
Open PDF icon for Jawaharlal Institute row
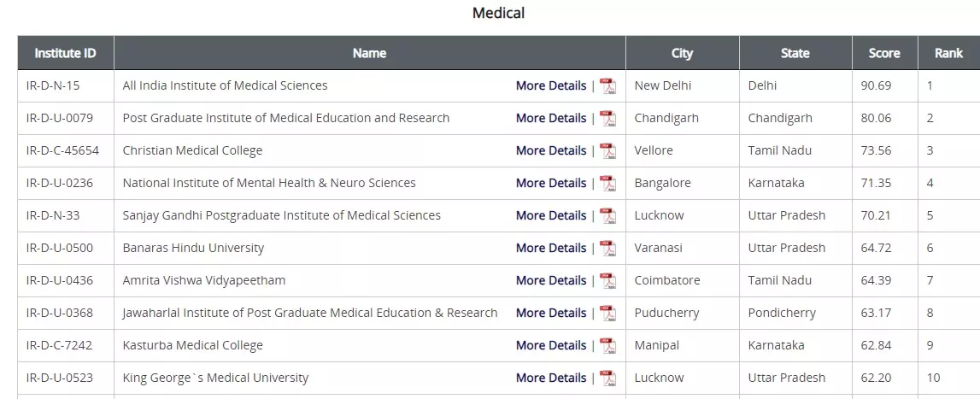click(607, 314)
